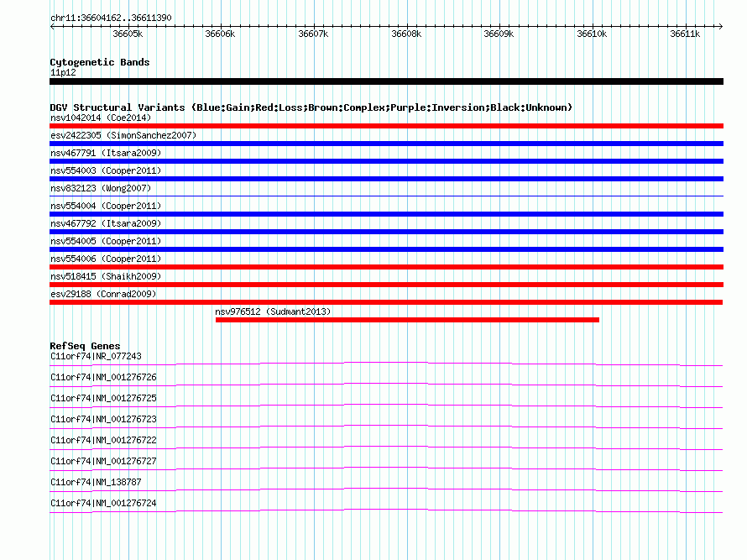Select transcript C11orf74|NM_001276727
Viewport: 747px width, 560px height.
click(103, 461)
